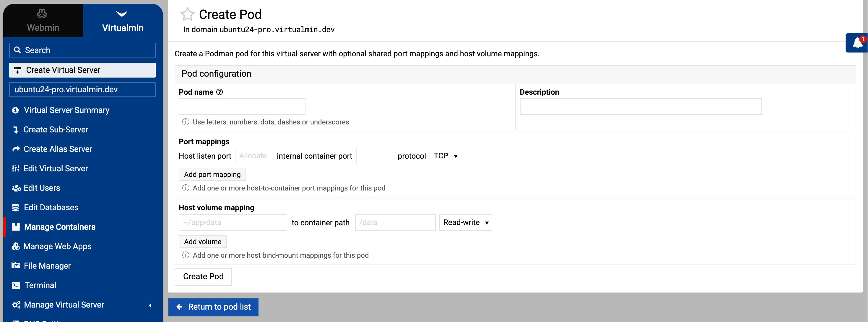Screen dimensions: 868x322
Task: Click the Manage Web Apps icon
Action: [x=15, y=247]
